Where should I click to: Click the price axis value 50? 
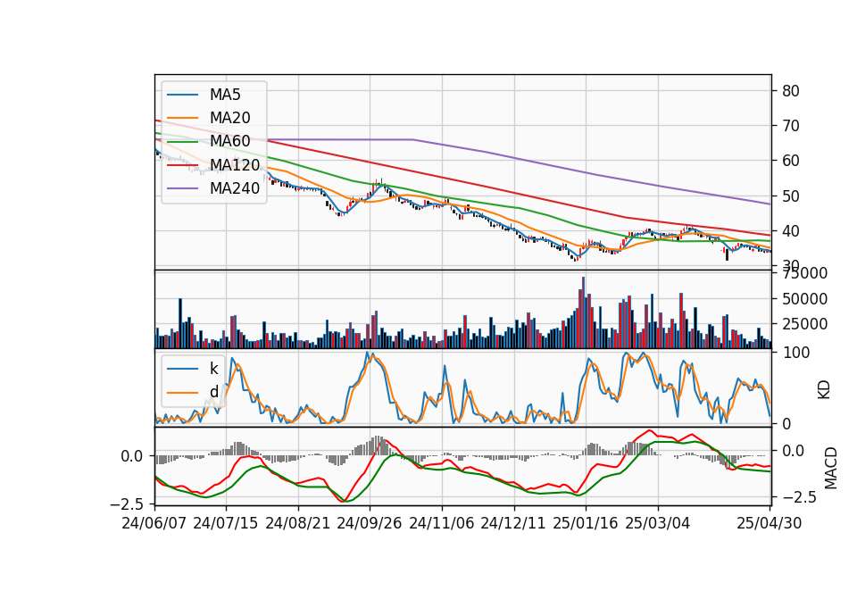790,196
